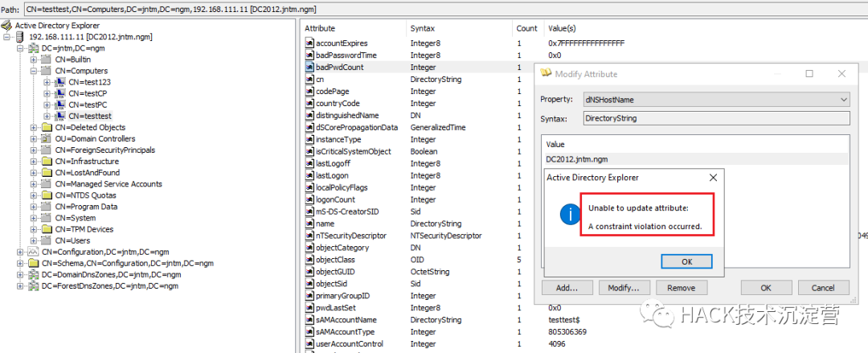Click OK in the Active Directory Explorer message
This screenshot has width=868, height=353.
[x=686, y=261]
